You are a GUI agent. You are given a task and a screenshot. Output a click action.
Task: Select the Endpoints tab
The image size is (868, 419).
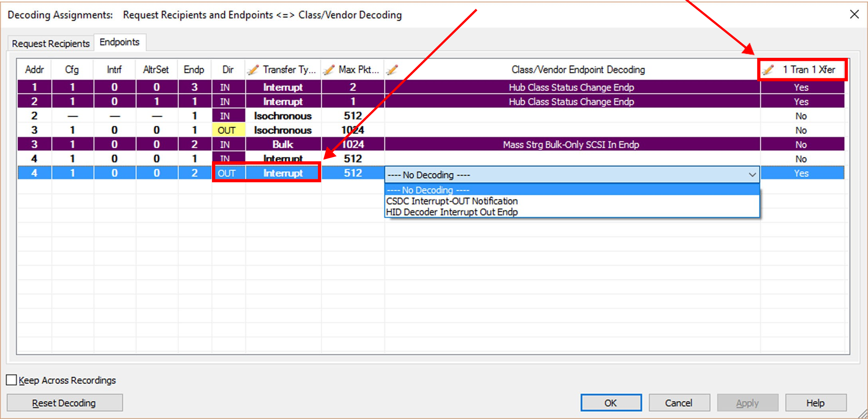click(120, 42)
